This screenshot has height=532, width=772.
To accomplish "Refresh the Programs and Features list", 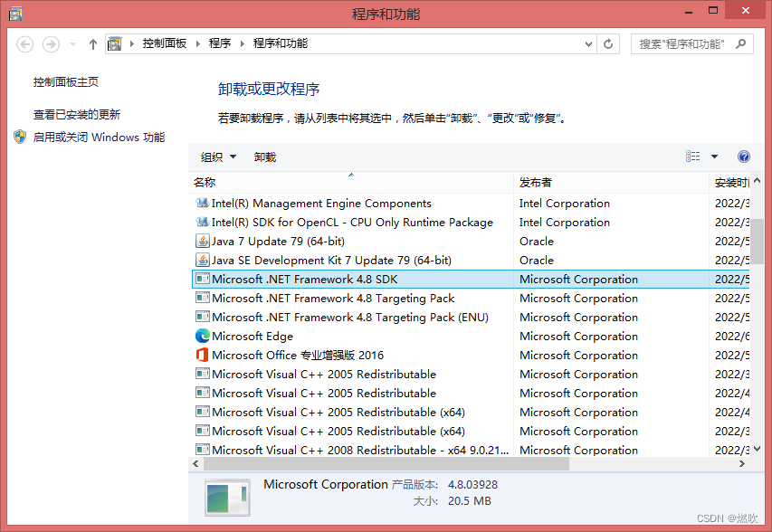I will pyautogui.click(x=608, y=44).
